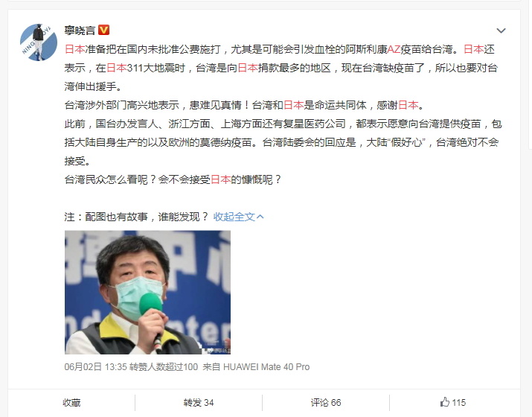
Task: Click the red 日本 after 感谢
Action: point(408,105)
